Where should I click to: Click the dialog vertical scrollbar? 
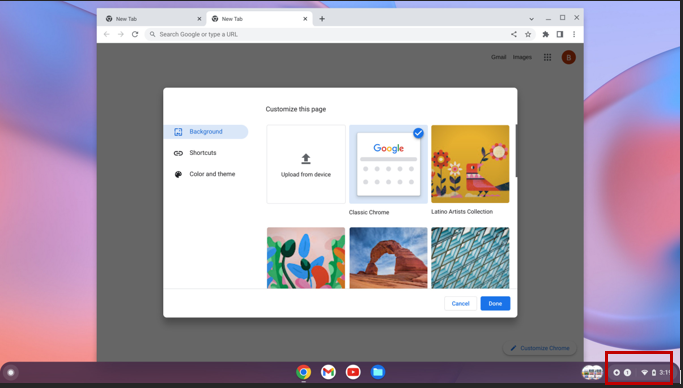516,151
